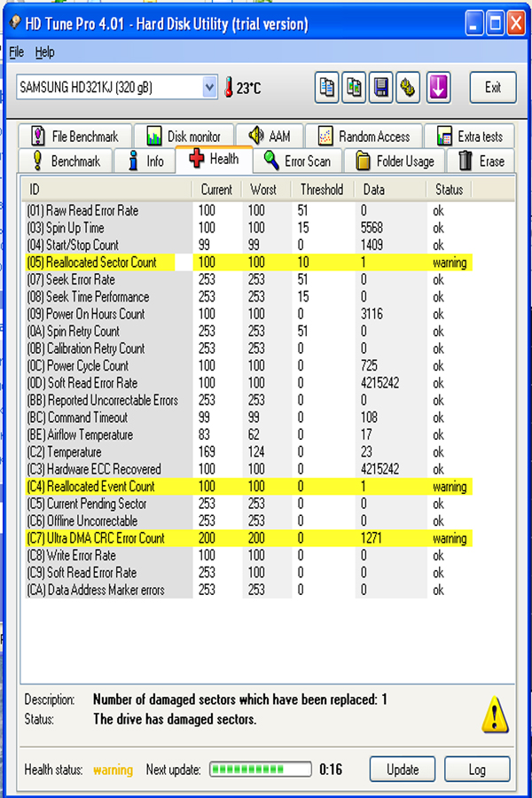This screenshot has width=532, height=798.
Task: Open the Random Access tab
Action: (364, 137)
